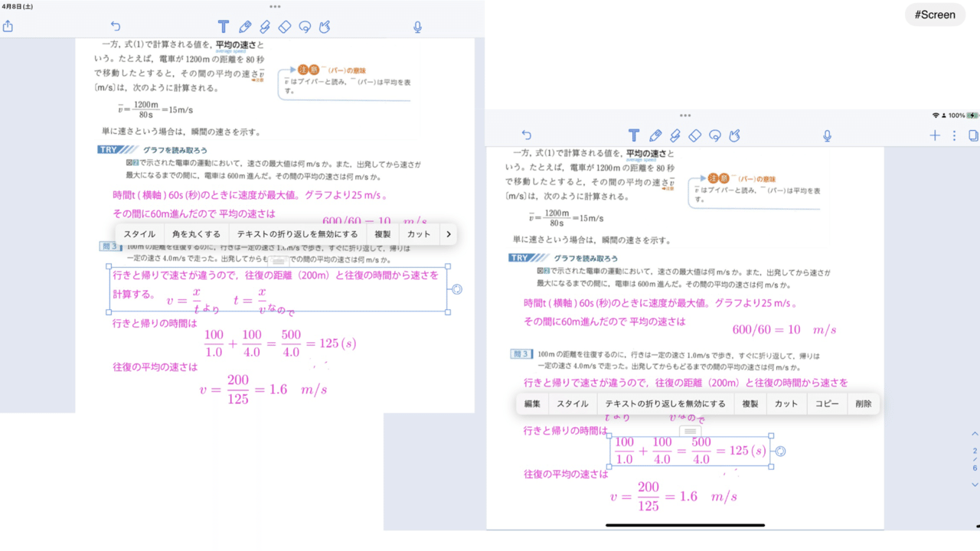980x551 pixels.
Task: Select Text tool in left screenshot toolbar
Action: tap(224, 27)
